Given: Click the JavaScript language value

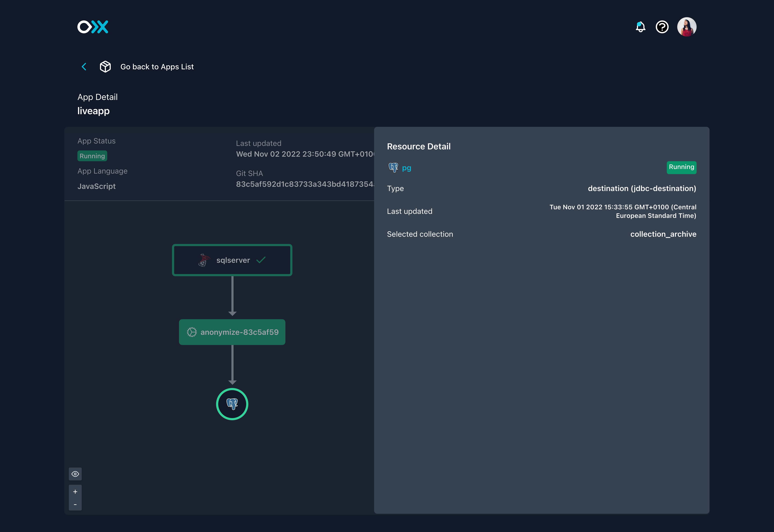Looking at the screenshot, I should tap(97, 186).
